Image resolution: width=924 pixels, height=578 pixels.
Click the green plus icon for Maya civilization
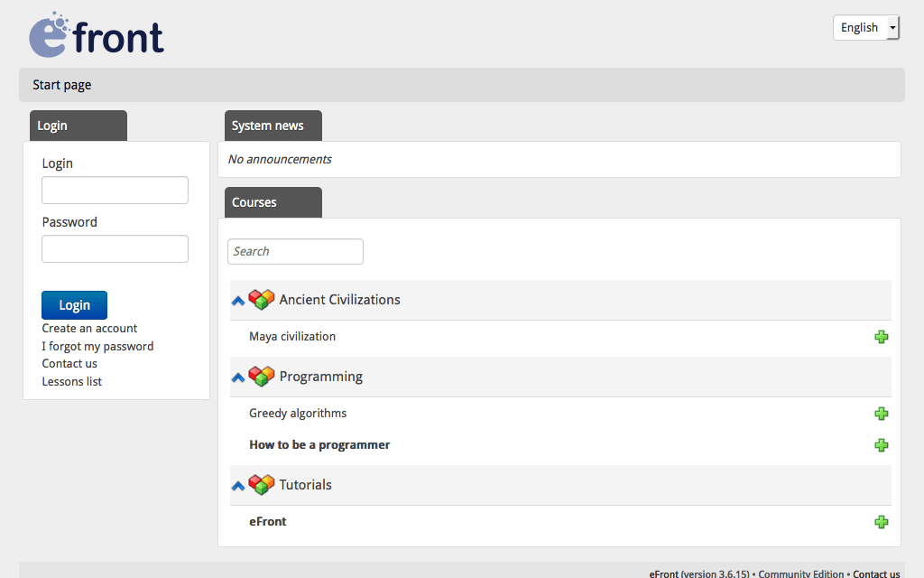pyautogui.click(x=882, y=337)
